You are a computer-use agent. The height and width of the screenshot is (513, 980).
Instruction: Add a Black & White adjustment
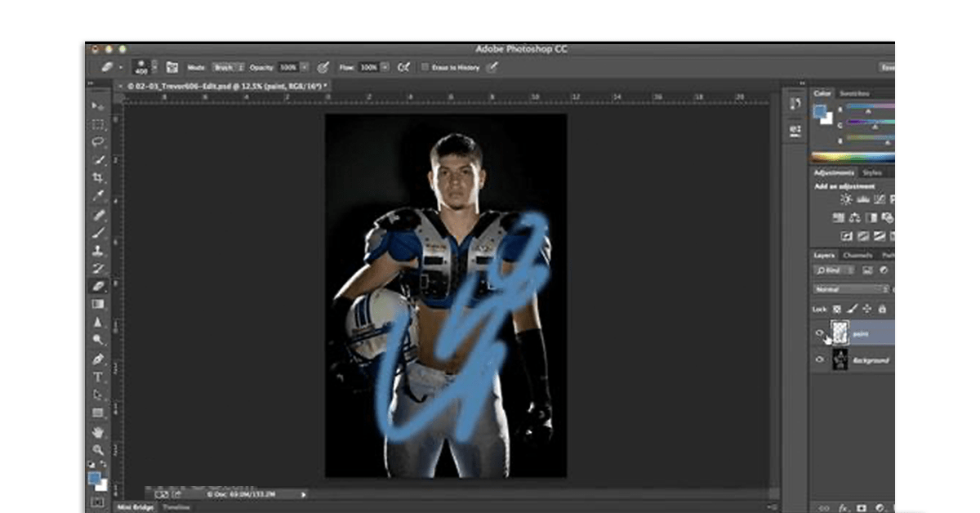[x=871, y=218]
